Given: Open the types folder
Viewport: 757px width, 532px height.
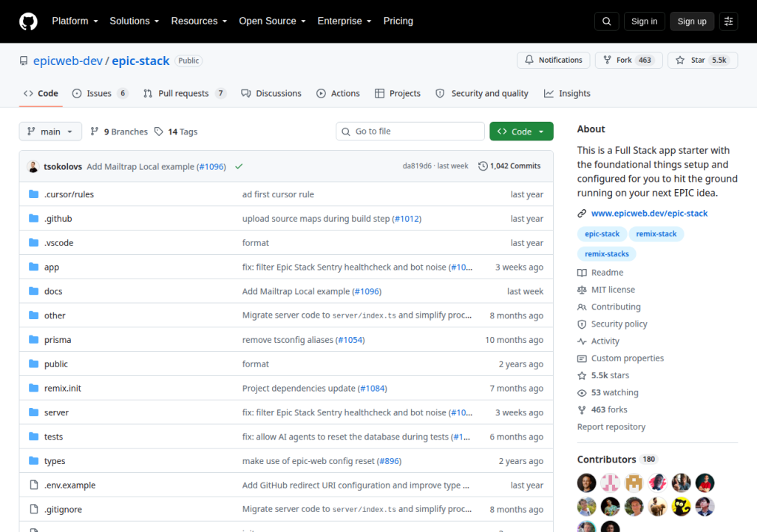Looking at the screenshot, I should tap(55, 461).
